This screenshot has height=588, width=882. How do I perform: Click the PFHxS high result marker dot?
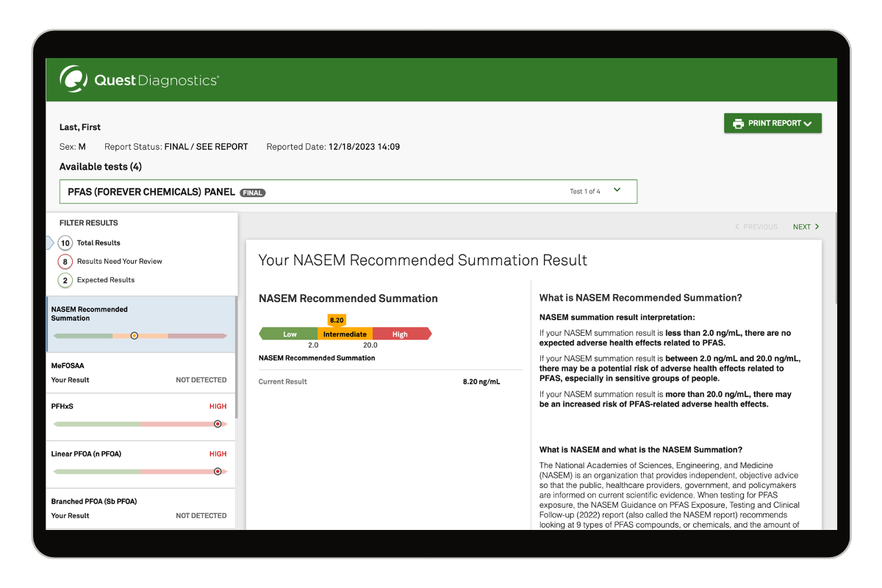218,424
